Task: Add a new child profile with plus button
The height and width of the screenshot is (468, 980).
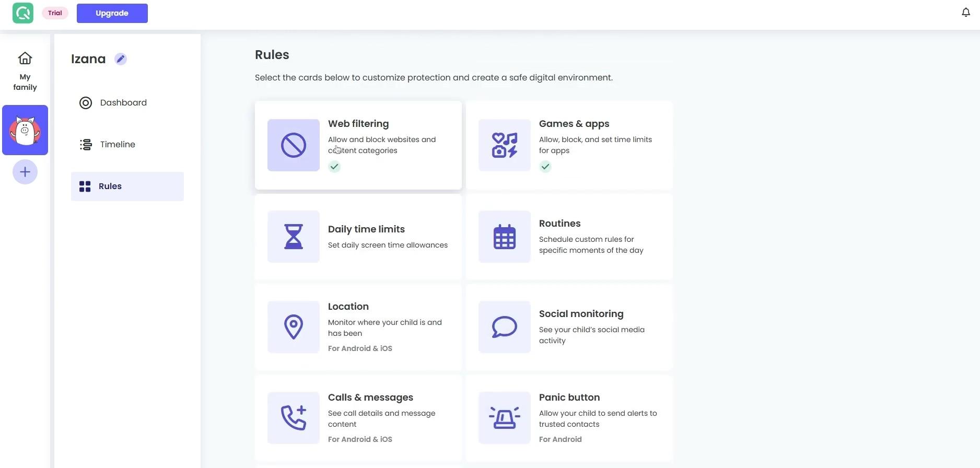Action: [x=25, y=172]
